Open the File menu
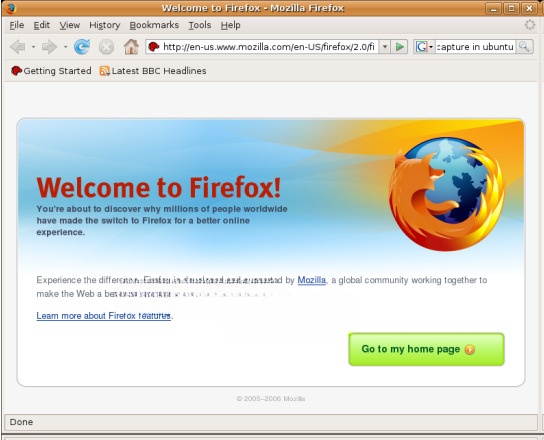 click(17, 25)
